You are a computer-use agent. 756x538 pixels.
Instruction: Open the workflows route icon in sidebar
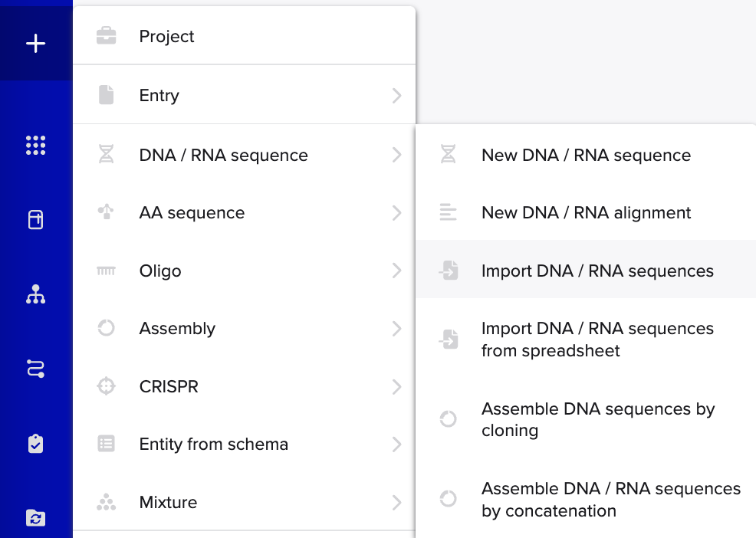(x=36, y=369)
